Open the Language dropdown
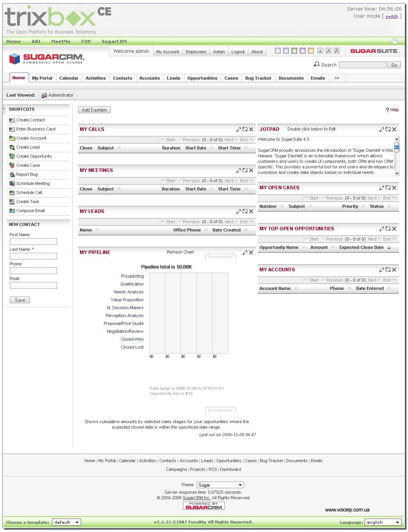This screenshot has height=532, width=408. [383, 522]
